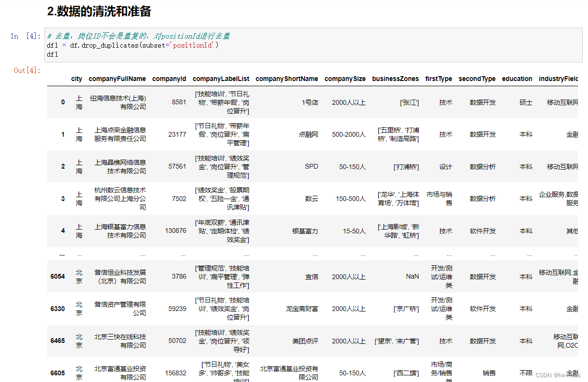Screen dimensions: 588x382
Task: Click row index 6330
Action: tap(58, 309)
